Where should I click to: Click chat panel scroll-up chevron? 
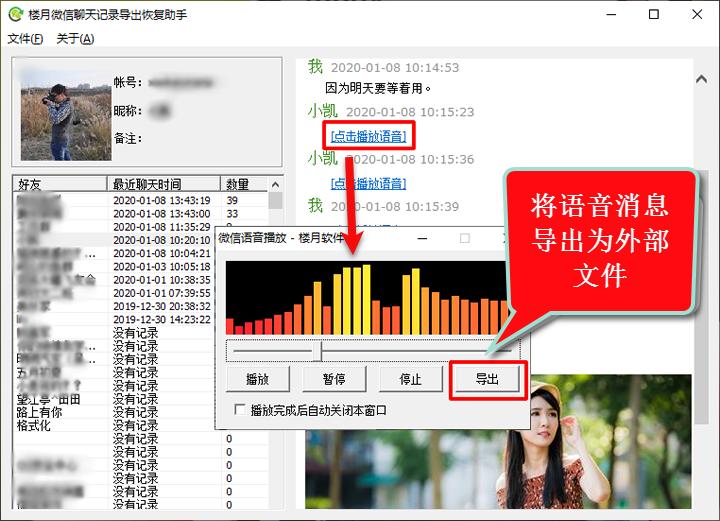pyautogui.click(x=701, y=79)
